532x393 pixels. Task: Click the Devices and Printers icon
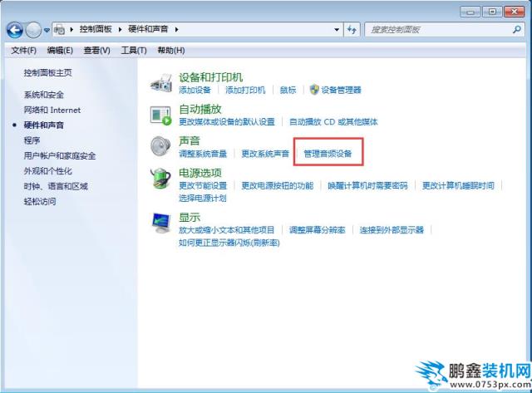160,83
